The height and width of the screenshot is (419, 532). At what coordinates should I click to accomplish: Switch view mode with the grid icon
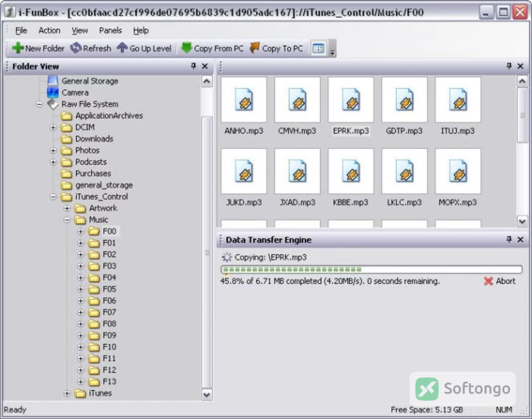pos(318,48)
